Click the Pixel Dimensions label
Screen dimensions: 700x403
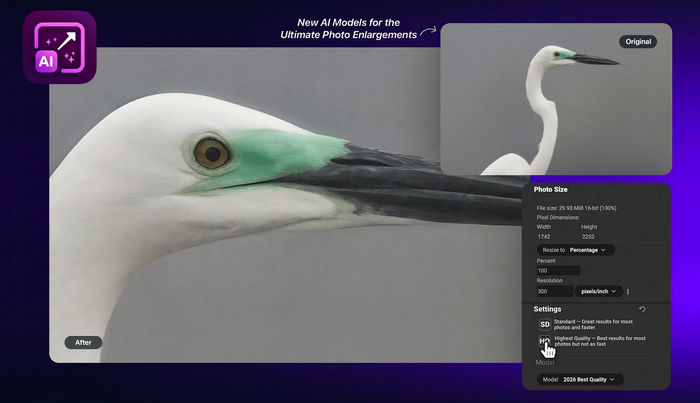[x=558, y=217]
